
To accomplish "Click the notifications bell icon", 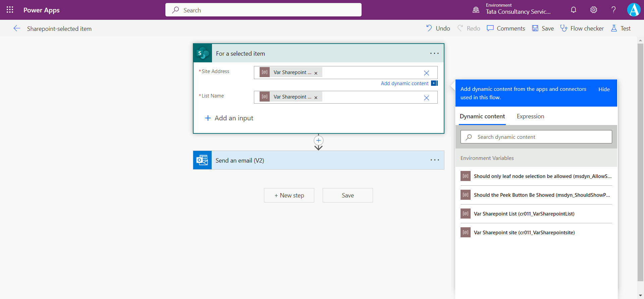I will click(x=574, y=10).
